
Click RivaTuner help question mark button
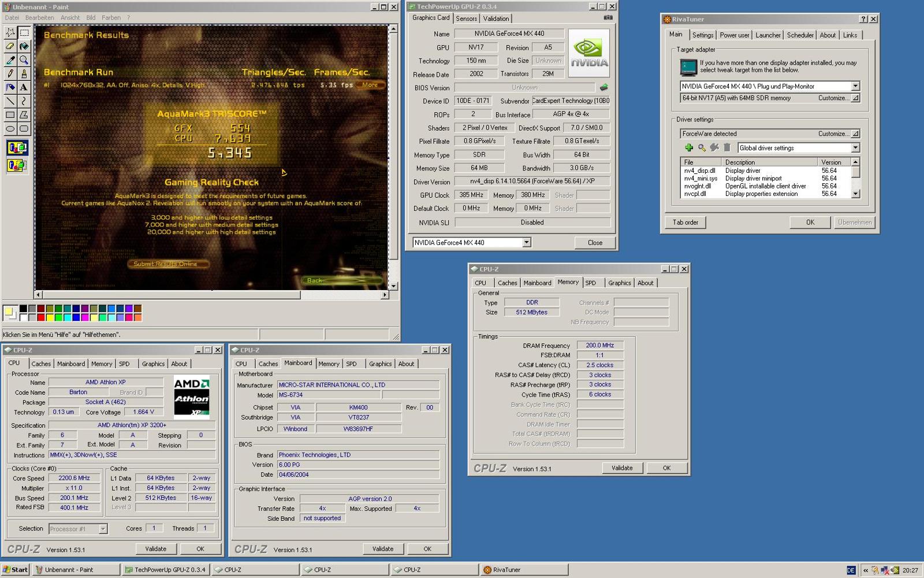[x=863, y=19]
